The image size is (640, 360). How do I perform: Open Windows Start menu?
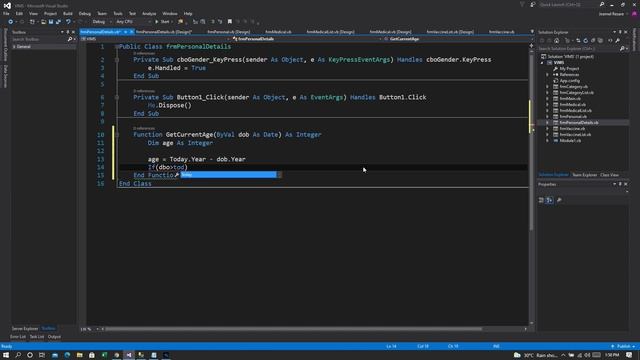pos(6,355)
